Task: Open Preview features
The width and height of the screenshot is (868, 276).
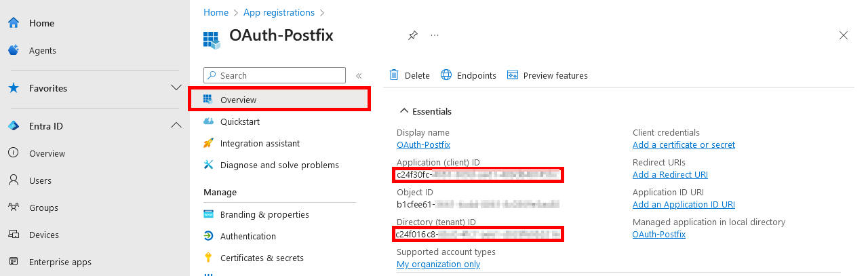Action: pyautogui.click(x=547, y=75)
